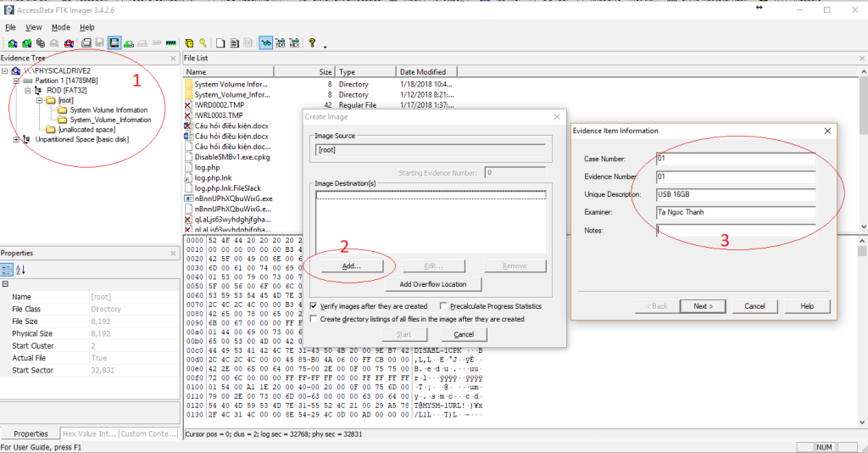Collapse the [root] folder node
868x453 pixels.
pos(39,100)
